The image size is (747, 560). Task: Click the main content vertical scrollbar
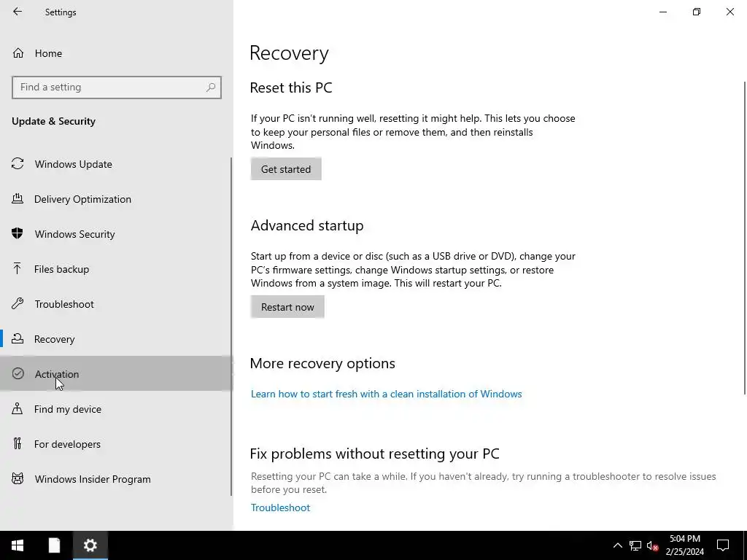pos(745,238)
